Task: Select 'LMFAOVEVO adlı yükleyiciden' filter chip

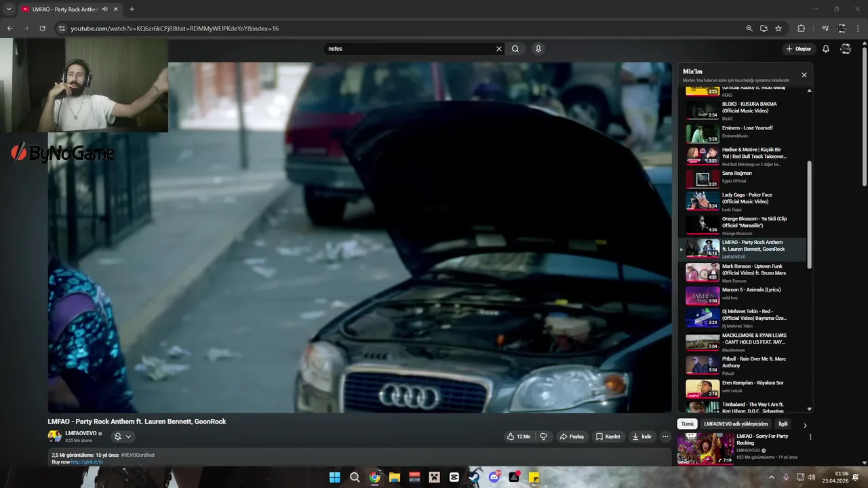Action: (x=736, y=424)
